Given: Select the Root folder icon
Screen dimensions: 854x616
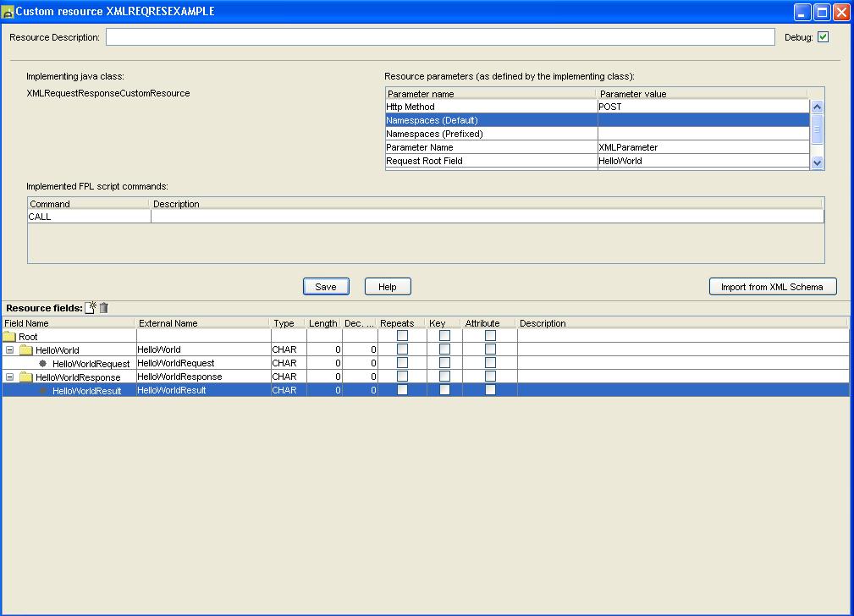Looking at the screenshot, I should pos(9,337).
